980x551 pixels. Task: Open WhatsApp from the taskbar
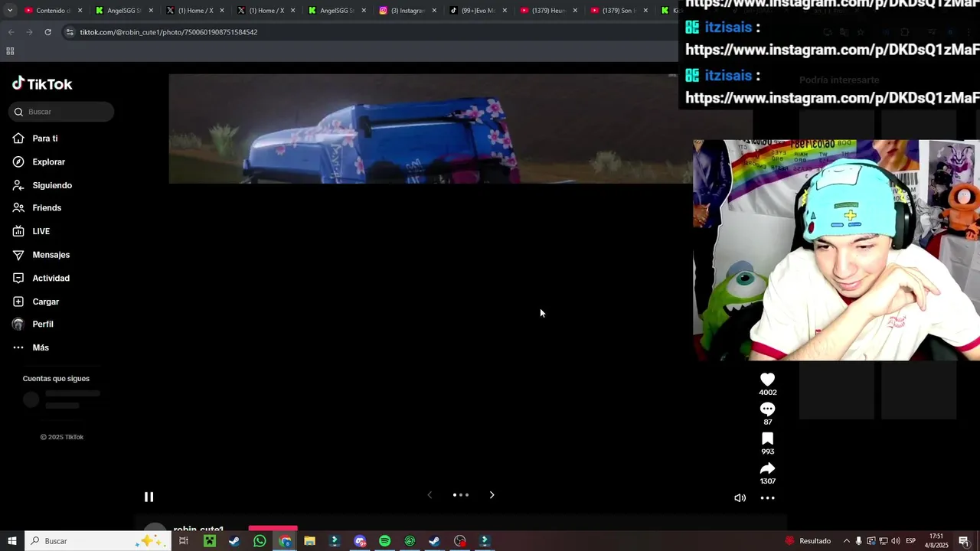click(260, 541)
